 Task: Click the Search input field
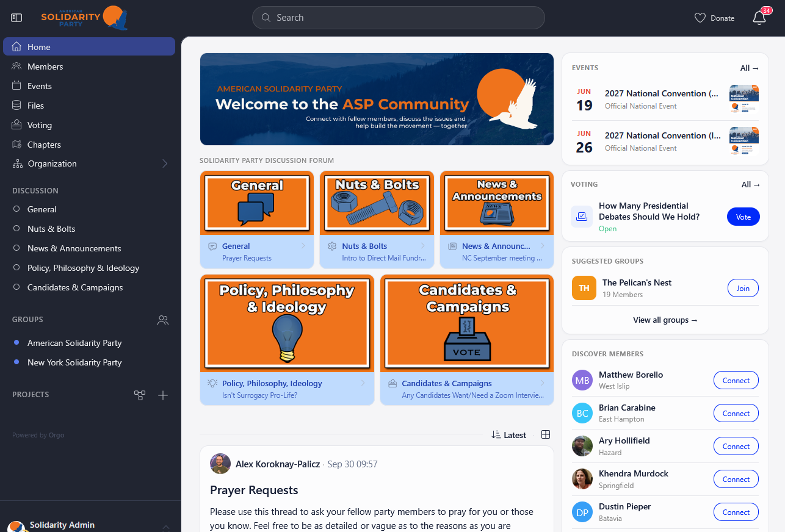399,18
